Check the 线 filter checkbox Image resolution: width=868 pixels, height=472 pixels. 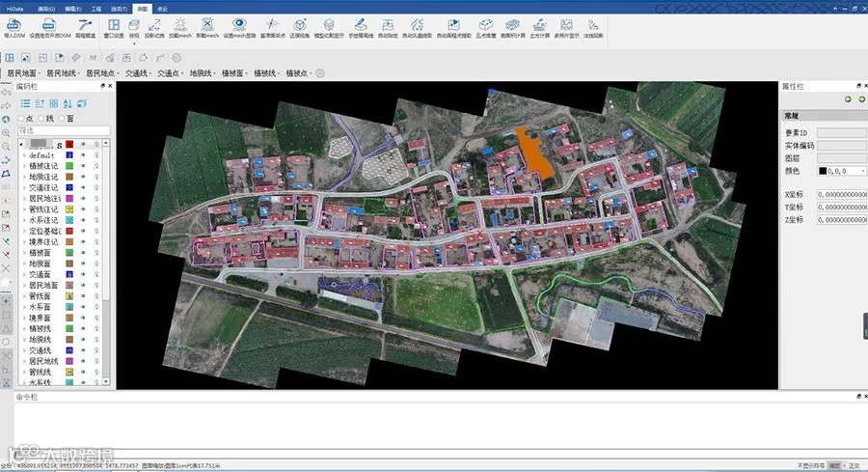pos(42,119)
